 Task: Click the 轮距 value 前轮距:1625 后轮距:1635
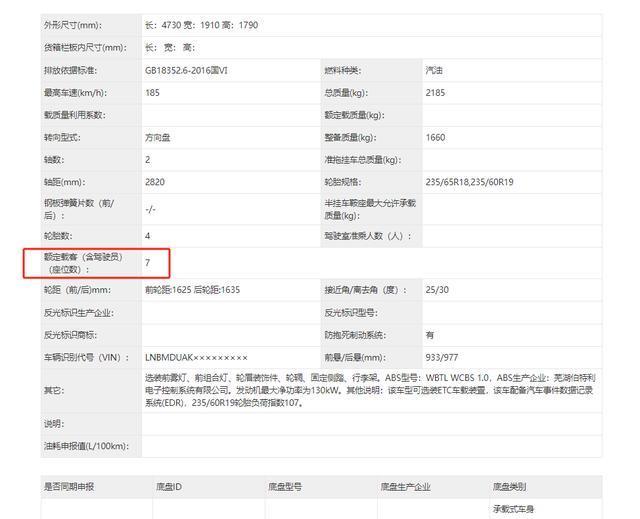tap(192, 289)
